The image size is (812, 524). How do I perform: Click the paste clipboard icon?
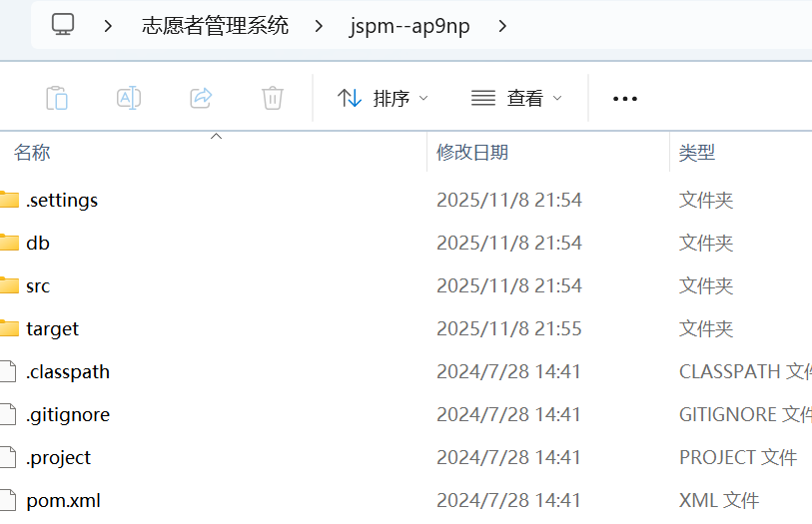(x=57, y=98)
